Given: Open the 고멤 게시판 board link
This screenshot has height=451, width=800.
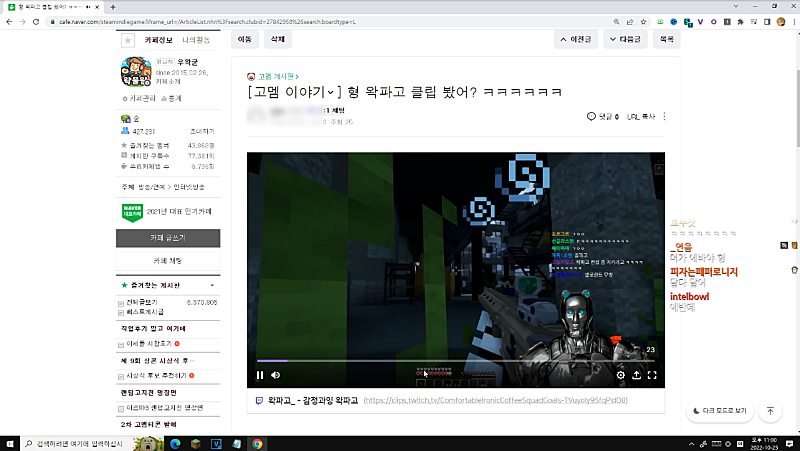Looking at the screenshot, I should (x=277, y=77).
